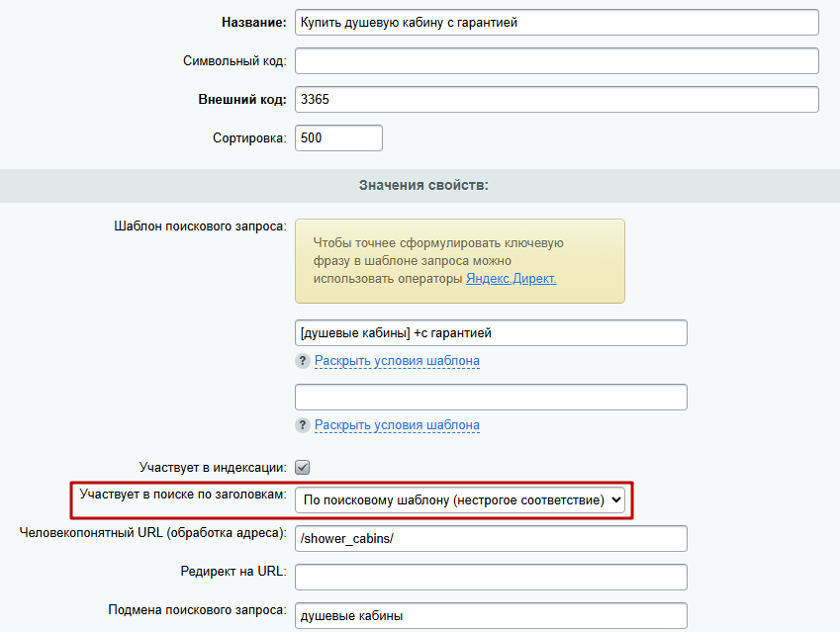Click the help icon beside the lower Раскрыть условия шаблона link

click(x=303, y=425)
